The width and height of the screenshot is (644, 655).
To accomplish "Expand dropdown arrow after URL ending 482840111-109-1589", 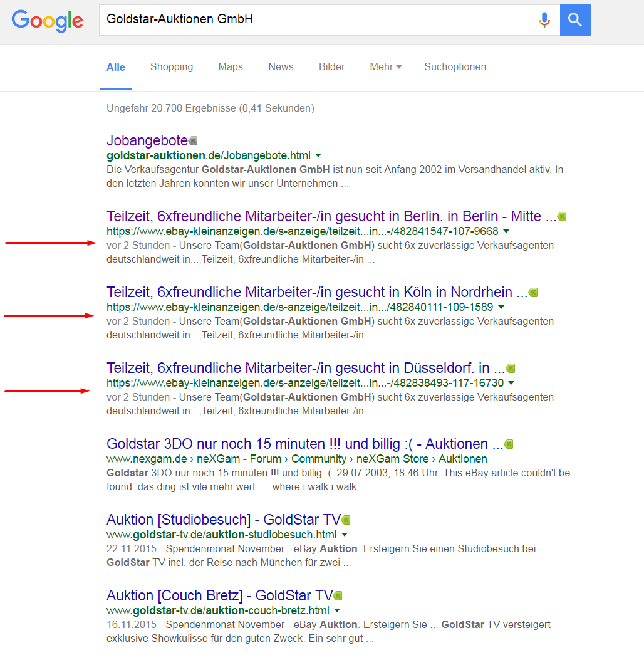I will pyautogui.click(x=501, y=307).
